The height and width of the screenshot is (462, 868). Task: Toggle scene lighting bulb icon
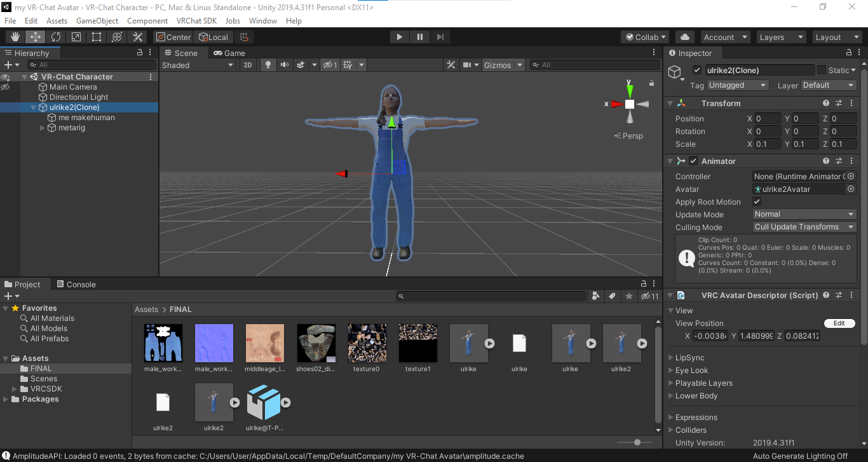[268, 65]
